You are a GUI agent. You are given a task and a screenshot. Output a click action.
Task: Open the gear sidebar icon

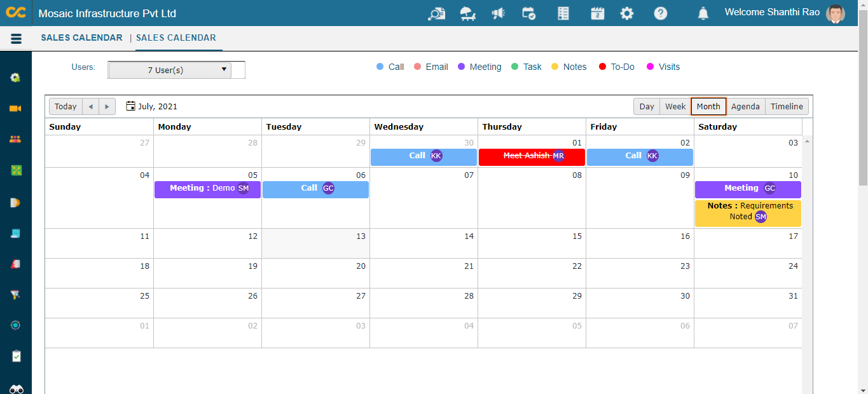coord(16,78)
